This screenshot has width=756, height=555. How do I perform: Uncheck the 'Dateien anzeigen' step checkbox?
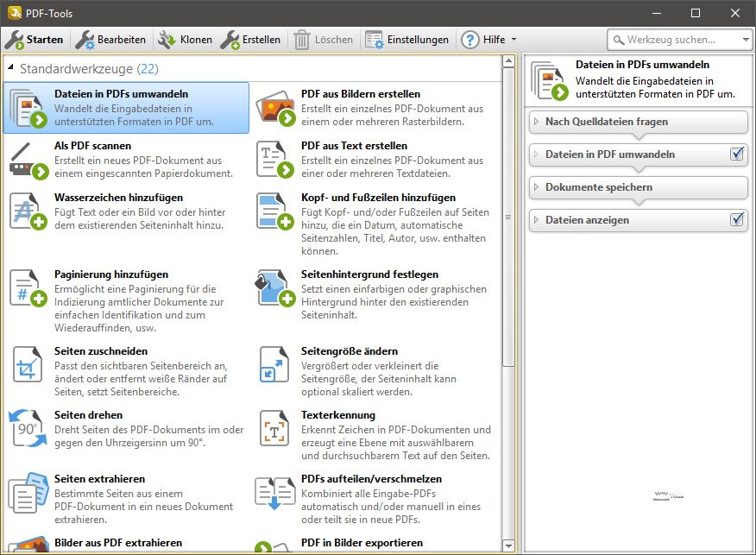(x=737, y=219)
